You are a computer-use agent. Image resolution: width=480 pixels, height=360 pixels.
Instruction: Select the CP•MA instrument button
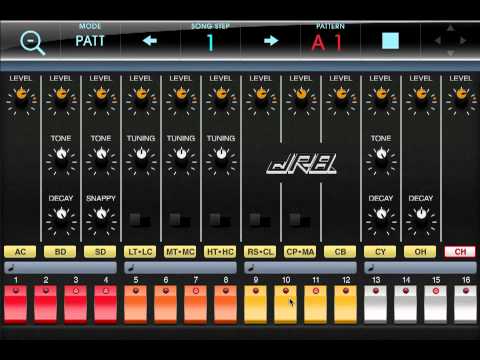[x=300, y=252]
